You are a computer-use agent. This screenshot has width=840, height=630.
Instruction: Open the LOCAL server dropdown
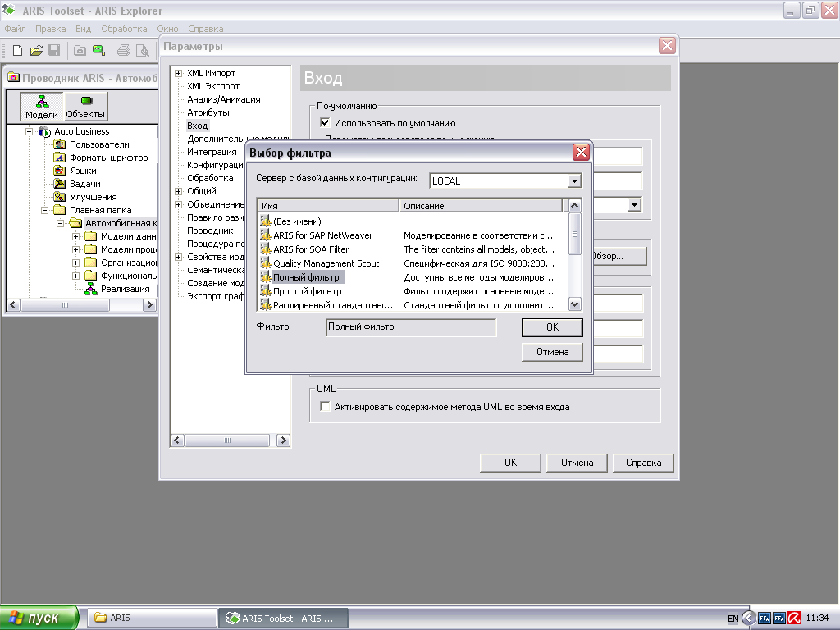tap(574, 181)
